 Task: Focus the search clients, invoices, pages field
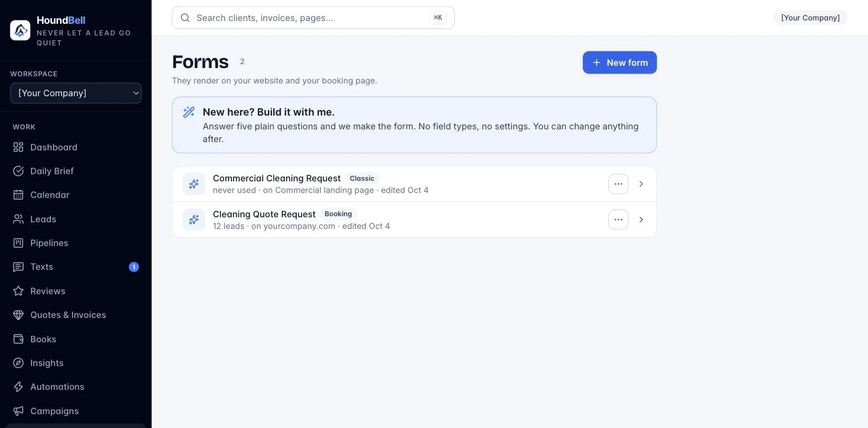tap(313, 18)
